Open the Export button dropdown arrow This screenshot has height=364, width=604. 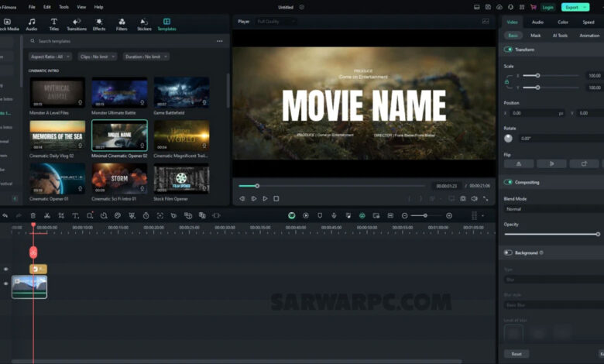[x=585, y=7]
